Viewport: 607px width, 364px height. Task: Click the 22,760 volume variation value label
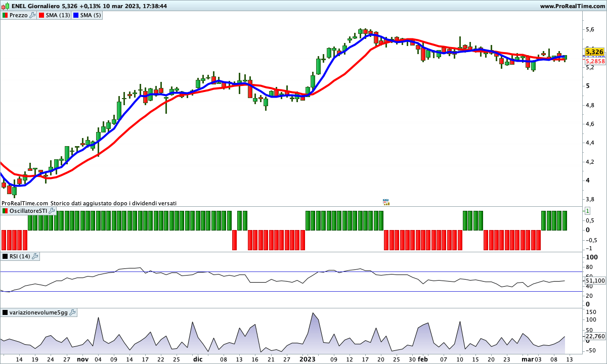click(595, 336)
